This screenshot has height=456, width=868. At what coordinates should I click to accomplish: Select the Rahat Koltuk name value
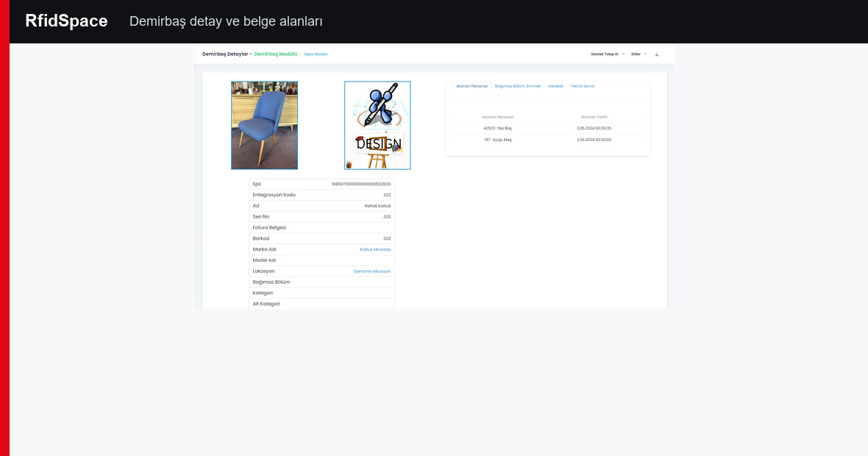coord(377,206)
